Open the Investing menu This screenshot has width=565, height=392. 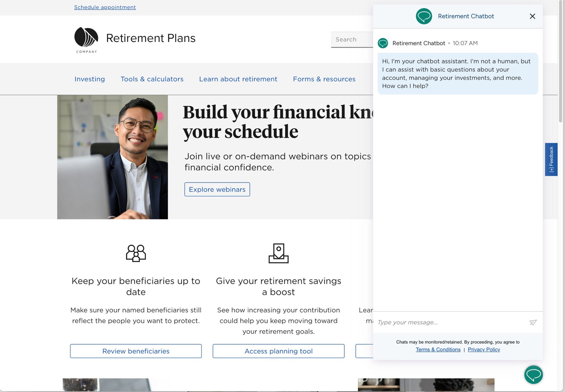point(90,79)
